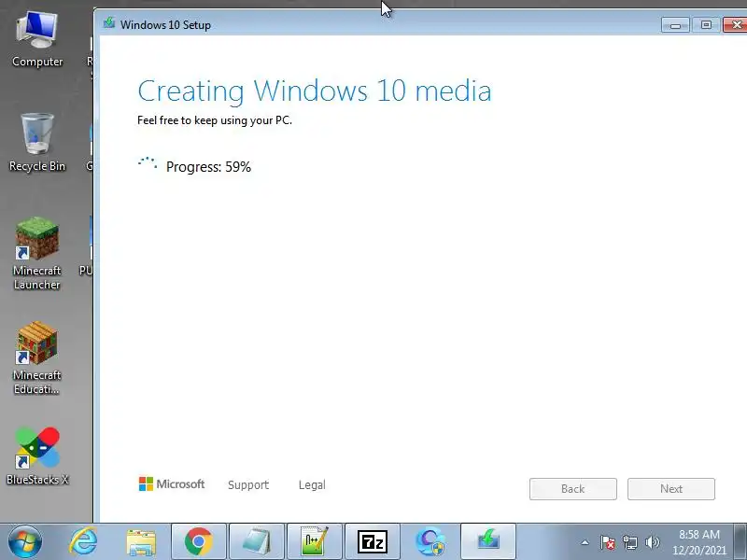
Task: Open the Support link
Action: pyautogui.click(x=248, y=484)
